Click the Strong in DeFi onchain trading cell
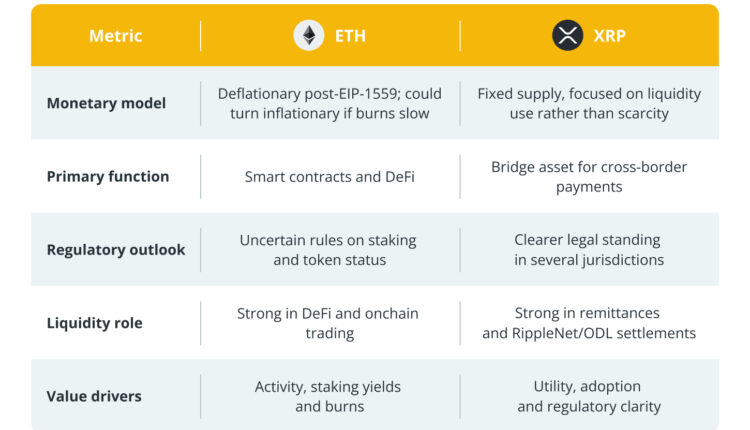Viewport: 750px width, 430px height. 328,323
